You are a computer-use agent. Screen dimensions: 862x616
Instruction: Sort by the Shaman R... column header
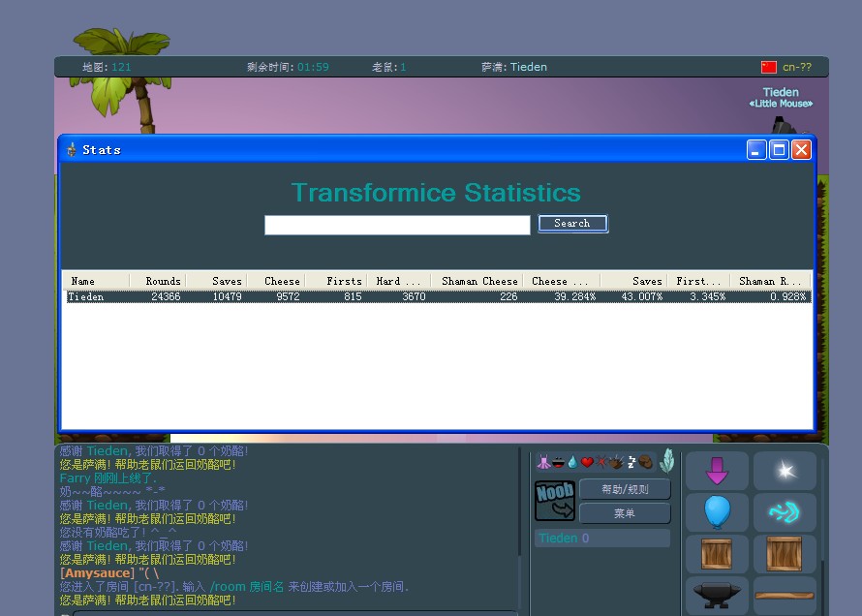coord(770,281)
